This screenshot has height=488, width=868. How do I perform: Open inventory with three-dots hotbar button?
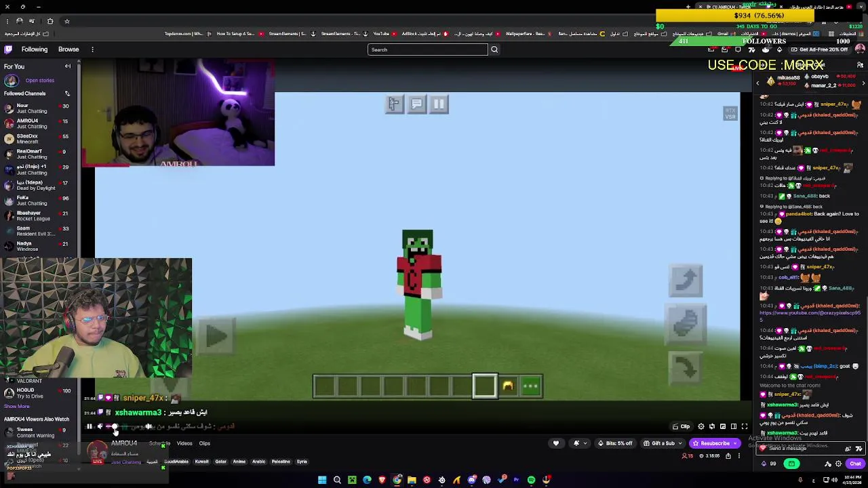click(x=530, y=386)
